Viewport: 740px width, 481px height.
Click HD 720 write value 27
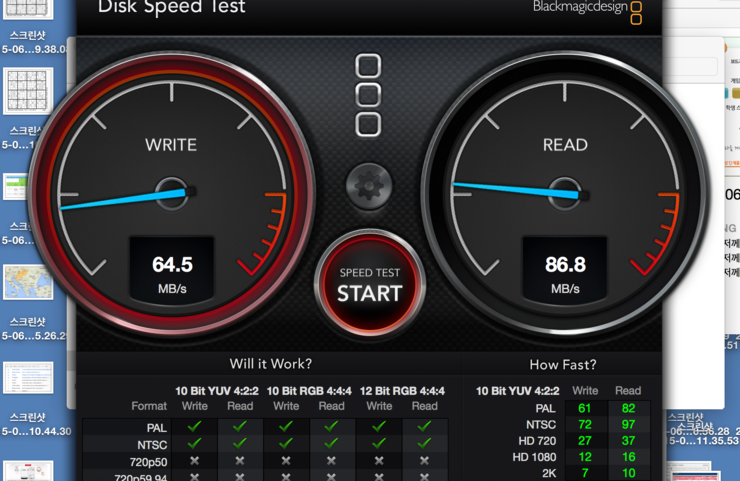[x=585, y=440]
